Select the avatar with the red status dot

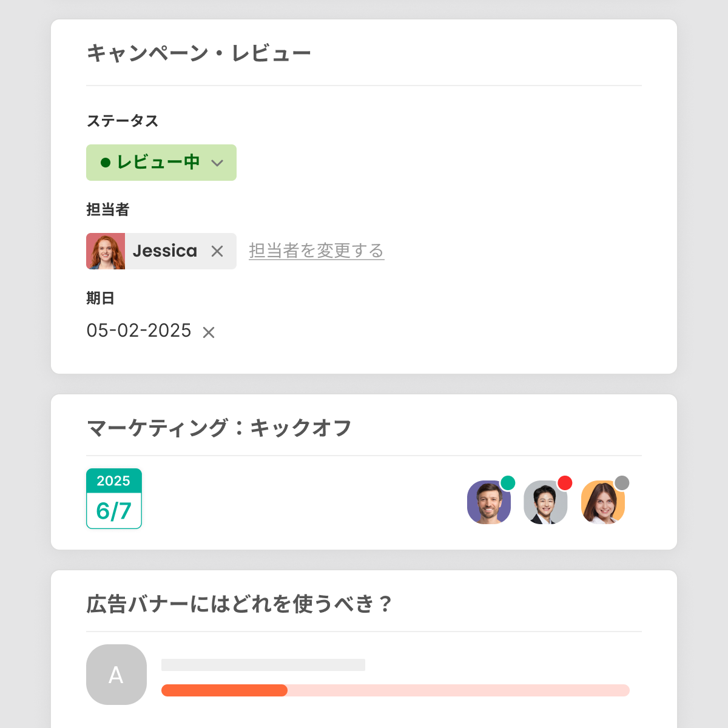(545, 503)
